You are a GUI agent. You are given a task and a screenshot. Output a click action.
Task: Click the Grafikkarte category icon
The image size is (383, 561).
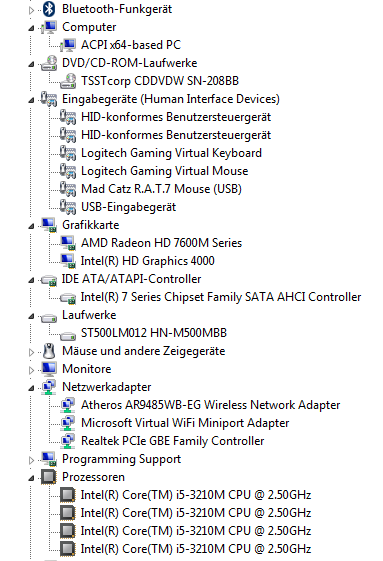49,225
